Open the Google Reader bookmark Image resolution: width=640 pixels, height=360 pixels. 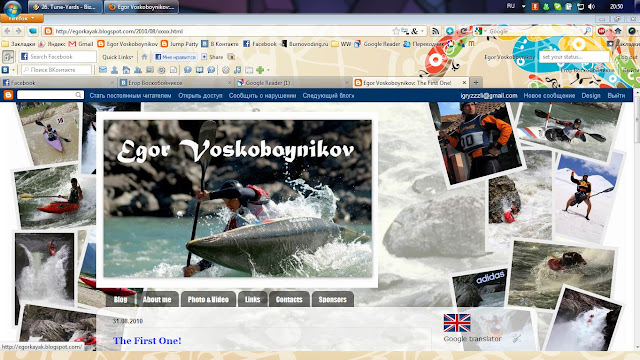click(x=377, y=44)
